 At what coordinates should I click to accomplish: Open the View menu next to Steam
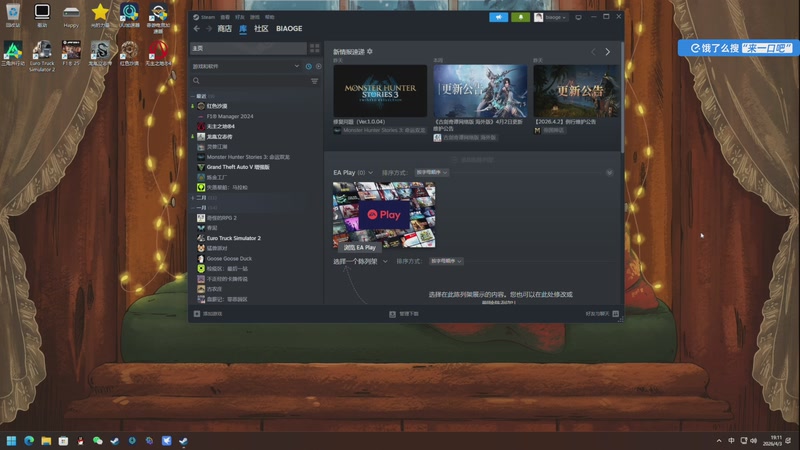pos(225,17)
